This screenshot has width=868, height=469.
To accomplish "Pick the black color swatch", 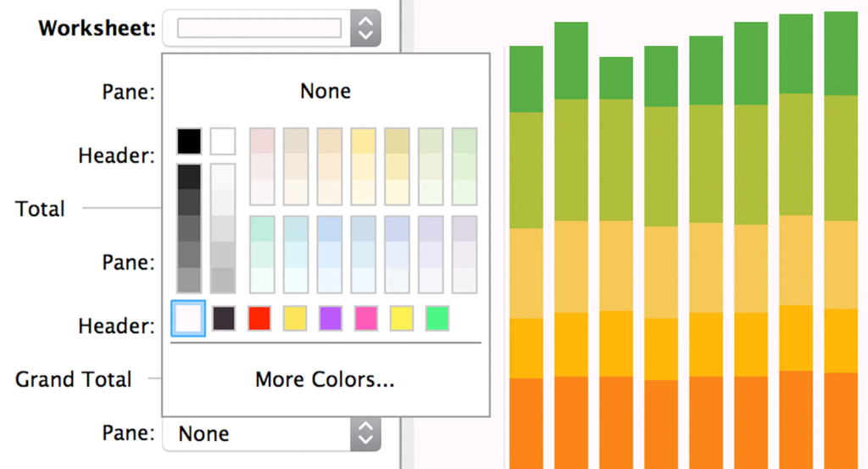I will [189, 141].
